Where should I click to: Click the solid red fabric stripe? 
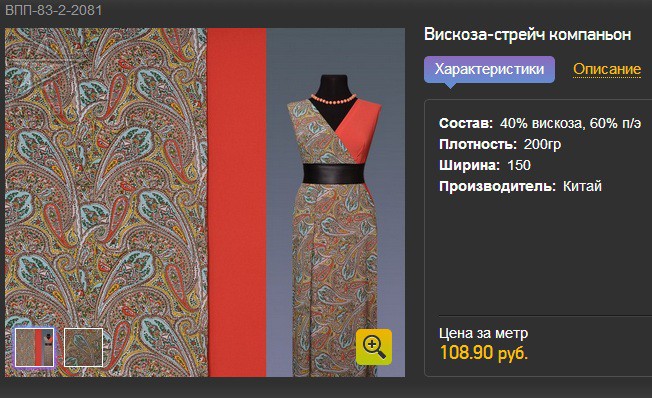(237, 203)
